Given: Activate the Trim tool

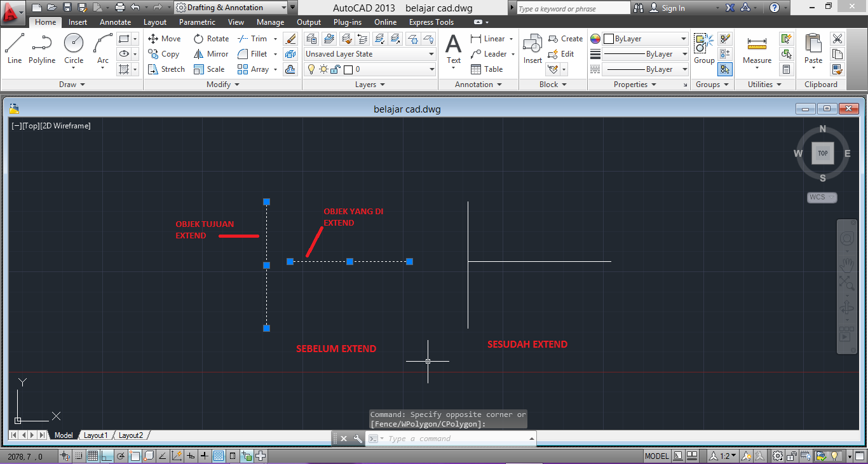Looking at the screenshot, I should pos(254,38).
